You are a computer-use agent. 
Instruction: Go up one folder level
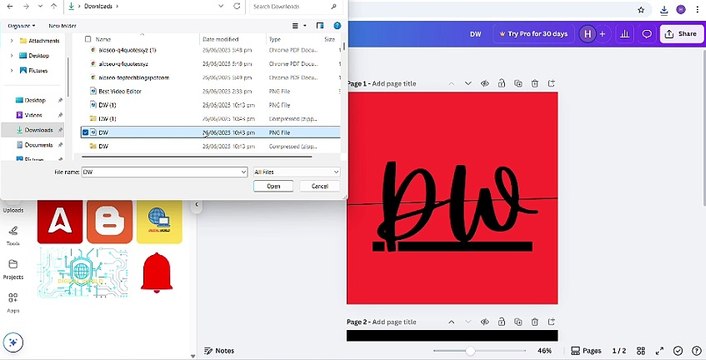tap(54, 6)
